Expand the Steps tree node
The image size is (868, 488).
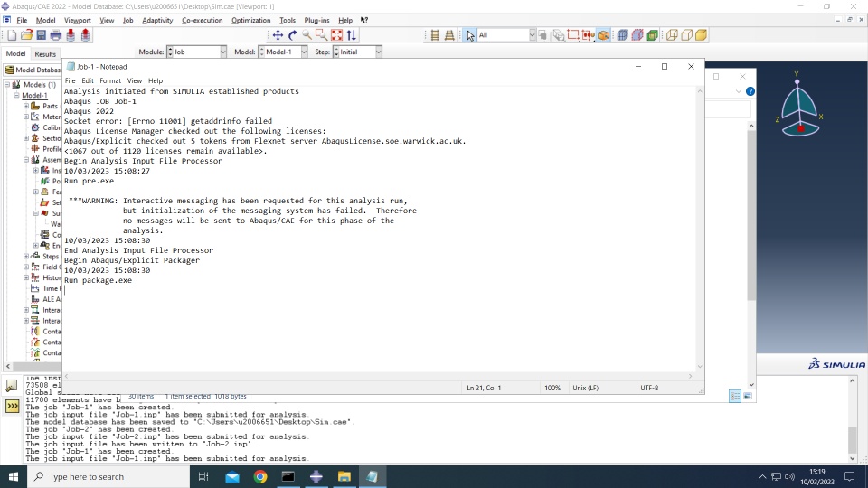[26, 256]
